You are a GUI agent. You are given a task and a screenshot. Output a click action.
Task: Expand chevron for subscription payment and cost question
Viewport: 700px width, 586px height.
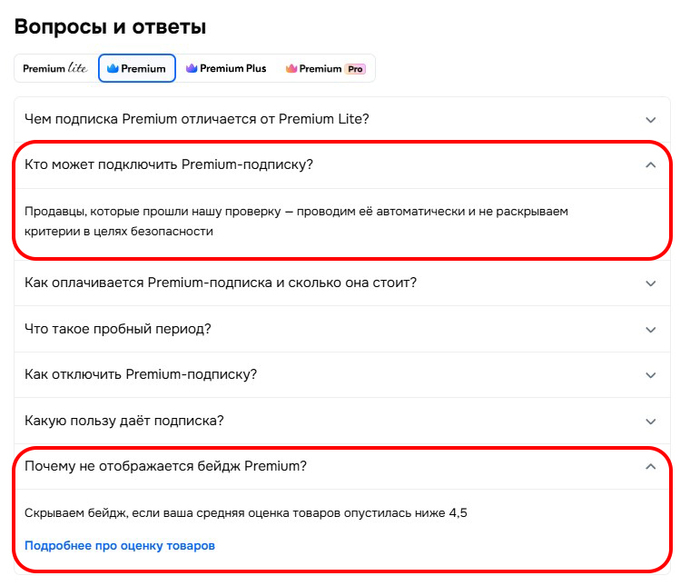(x=651, y=283)
